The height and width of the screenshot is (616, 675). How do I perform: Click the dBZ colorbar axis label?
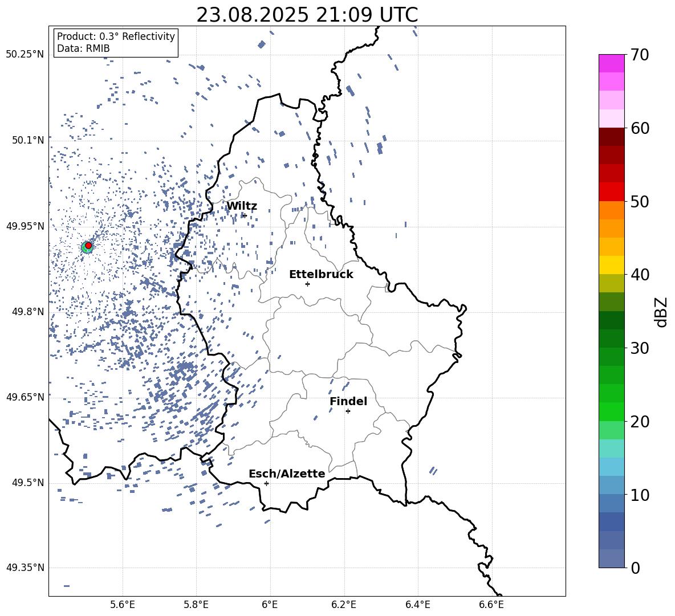(x=662, y=312)
